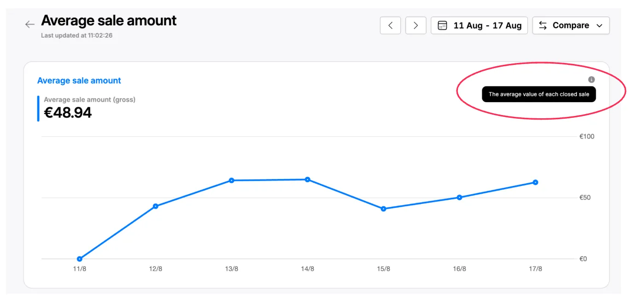This screenshot has height=300, width=644.
Task: Click the Average sale amount (gross) label
Action: point(89,99)
